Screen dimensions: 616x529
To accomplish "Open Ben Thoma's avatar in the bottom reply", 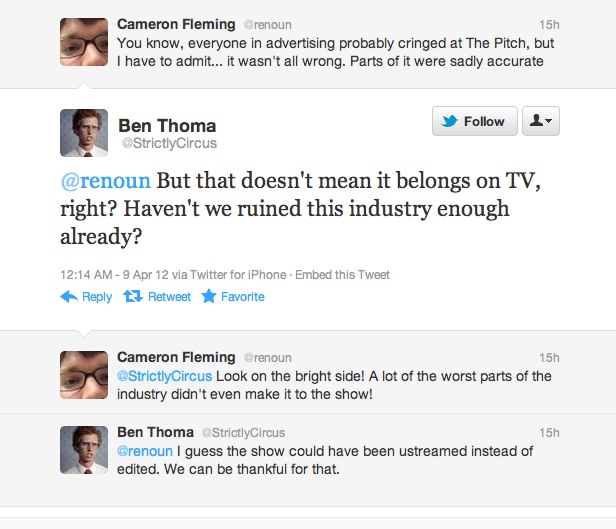I will pos(84,450).
